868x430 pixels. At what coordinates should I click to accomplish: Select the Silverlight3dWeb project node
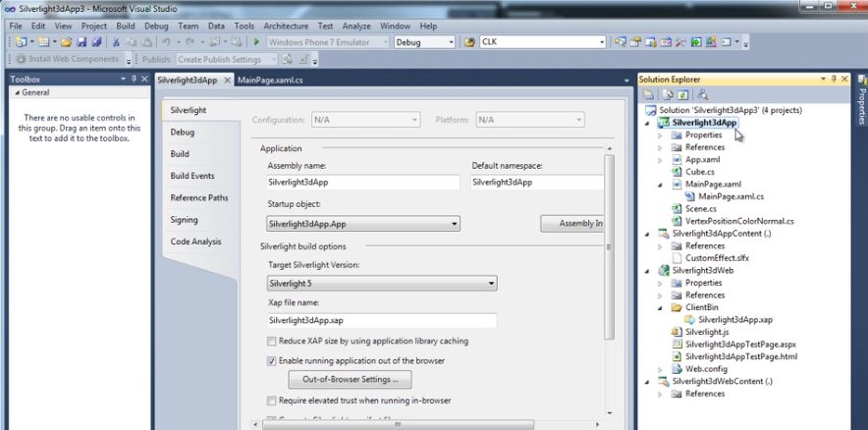click(702, 271)
